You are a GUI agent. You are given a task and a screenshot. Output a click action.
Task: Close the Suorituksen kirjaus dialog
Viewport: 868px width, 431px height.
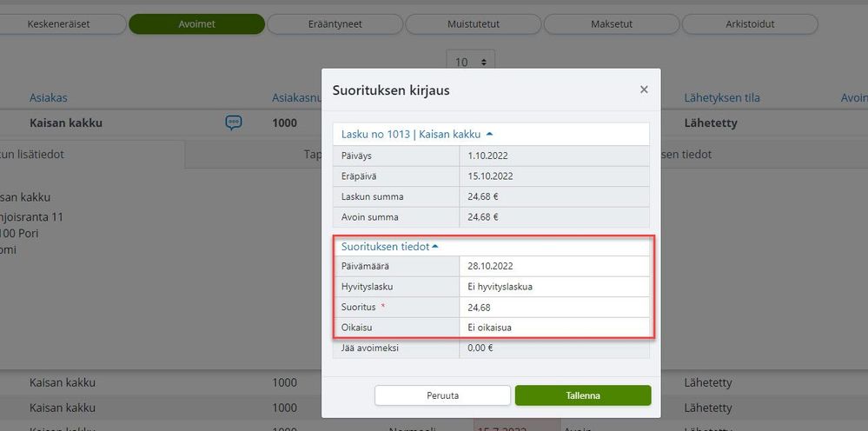point(644,90)
